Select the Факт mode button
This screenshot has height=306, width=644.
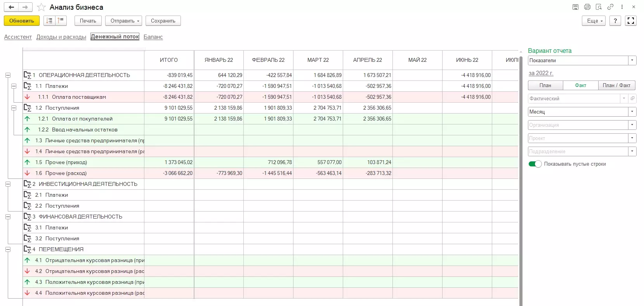(x=581, y=86)
